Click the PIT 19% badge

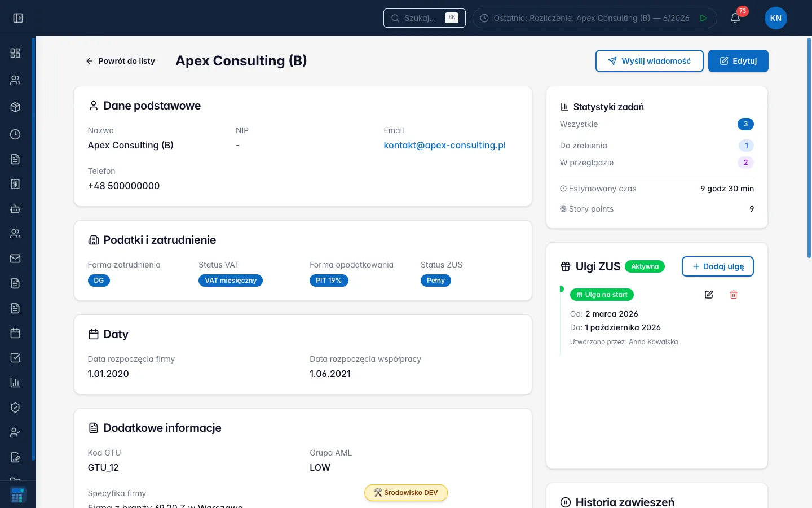[x=329, y=281]
